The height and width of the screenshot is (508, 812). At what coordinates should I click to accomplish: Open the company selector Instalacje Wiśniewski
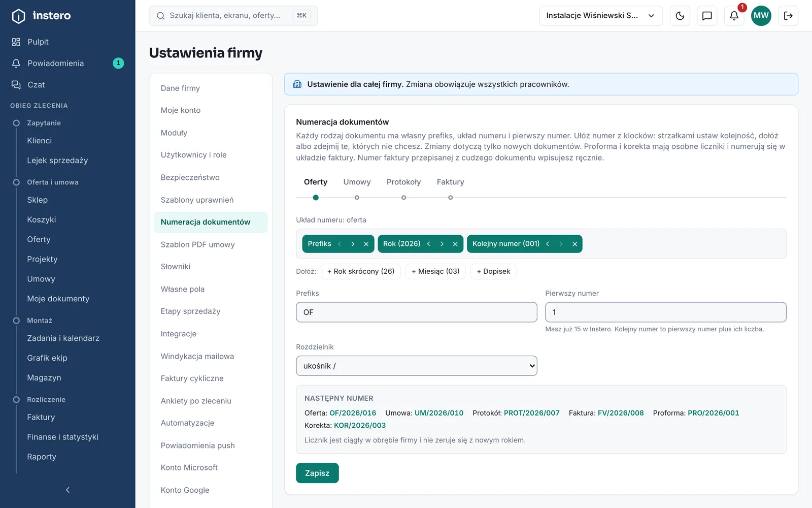click(601, 16)
